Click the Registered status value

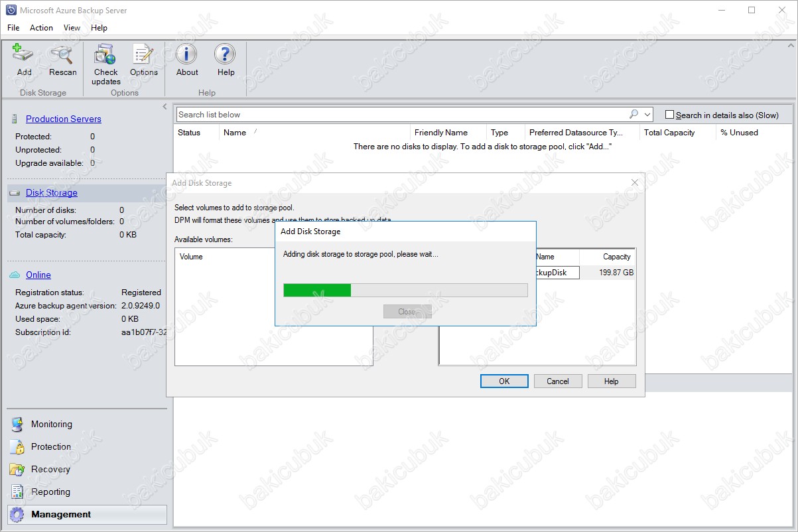point(141,293)
